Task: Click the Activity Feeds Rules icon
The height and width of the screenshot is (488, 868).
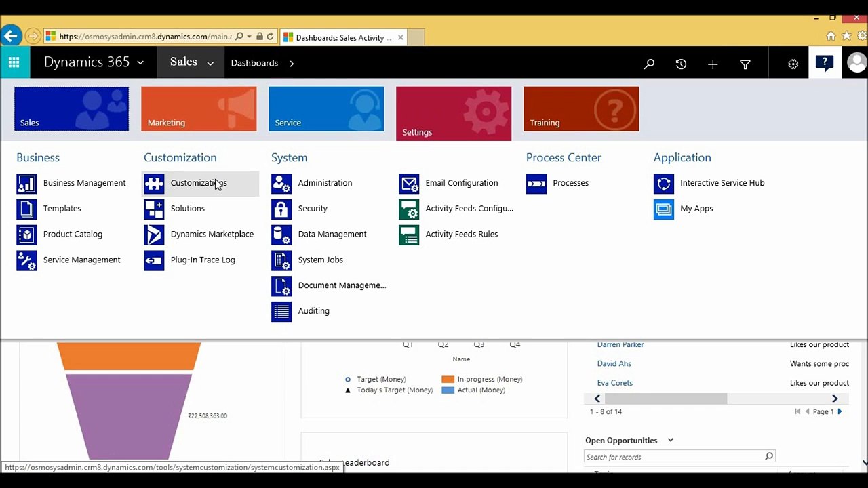Action: pyautogui.click(x=409, y=235)
